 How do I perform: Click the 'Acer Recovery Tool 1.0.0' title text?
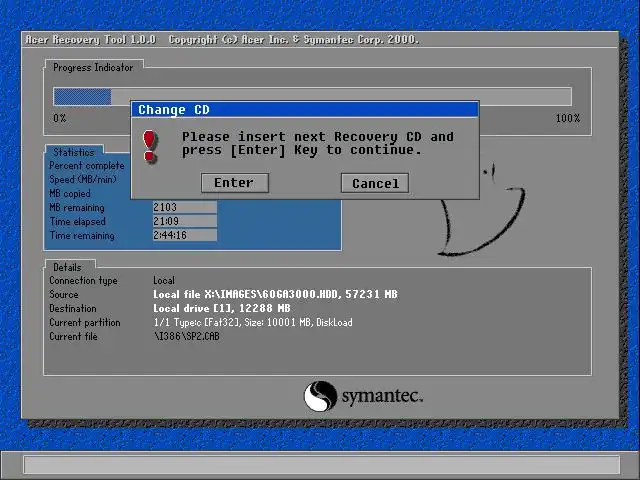tap(91, 40)
